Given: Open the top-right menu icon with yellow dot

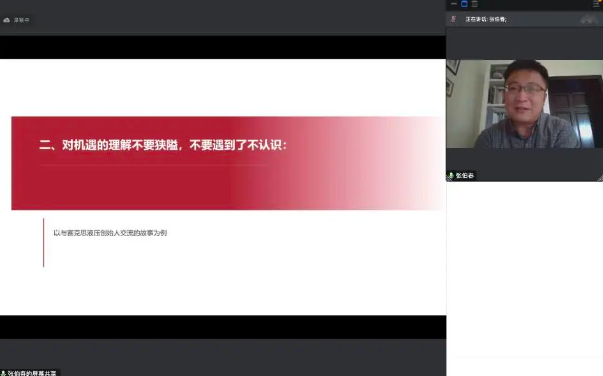Looking at the screenshot, I should (x=596, y=3).
